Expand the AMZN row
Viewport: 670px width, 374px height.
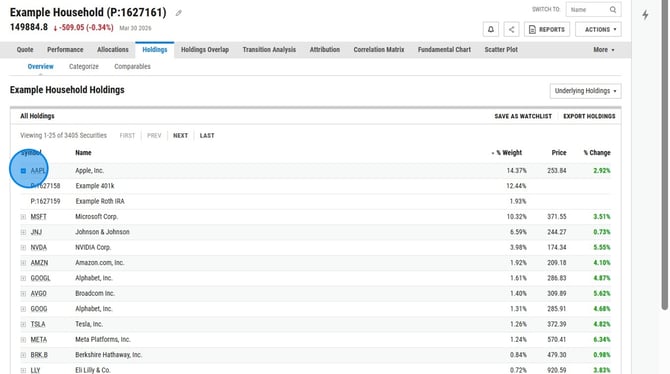pos(24,263)
